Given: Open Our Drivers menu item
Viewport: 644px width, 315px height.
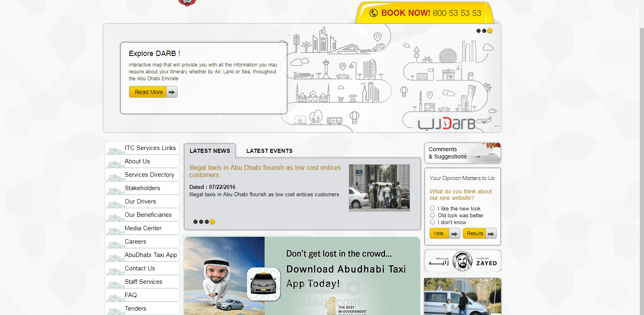Looking at the screenshot, I should point(142,201).
